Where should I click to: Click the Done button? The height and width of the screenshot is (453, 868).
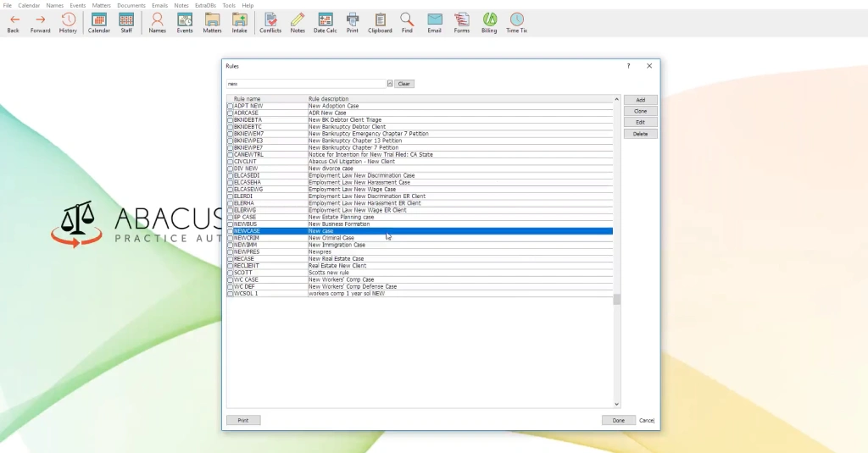[618, 420]
